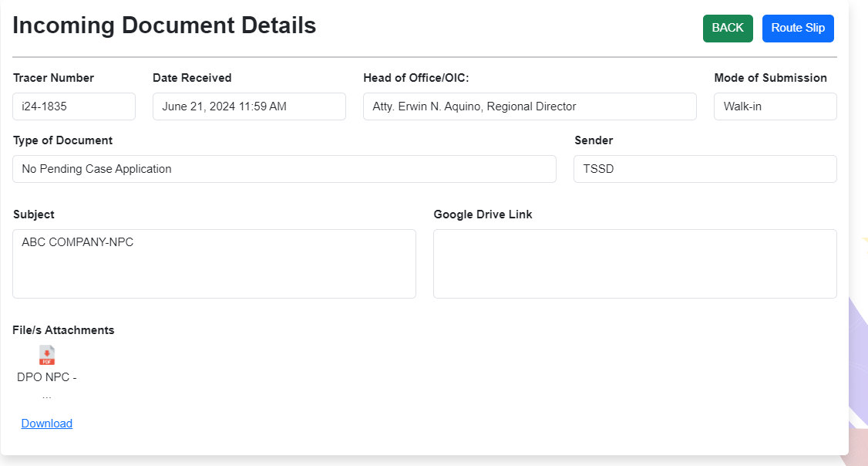Click the Date Received field

tap(249, 106)
